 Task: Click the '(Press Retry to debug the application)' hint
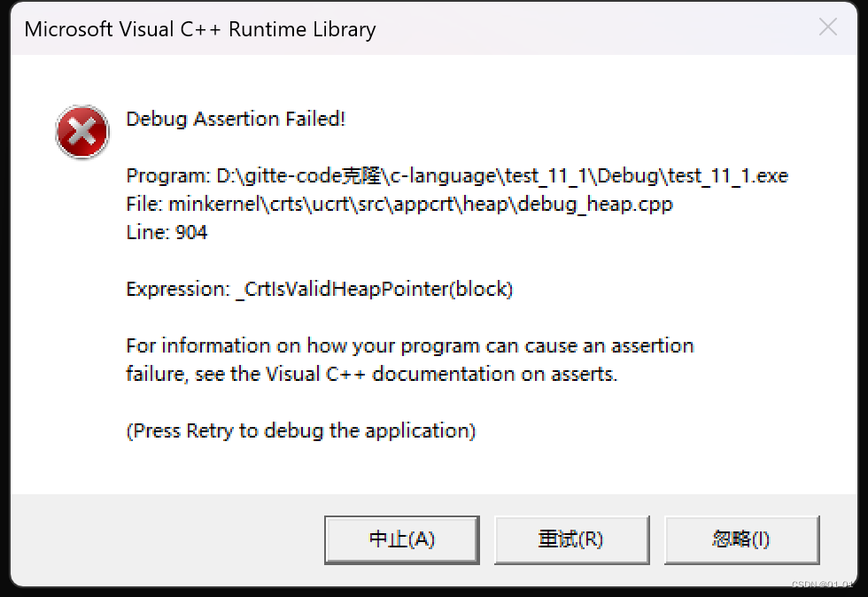[x=301, y=430]
